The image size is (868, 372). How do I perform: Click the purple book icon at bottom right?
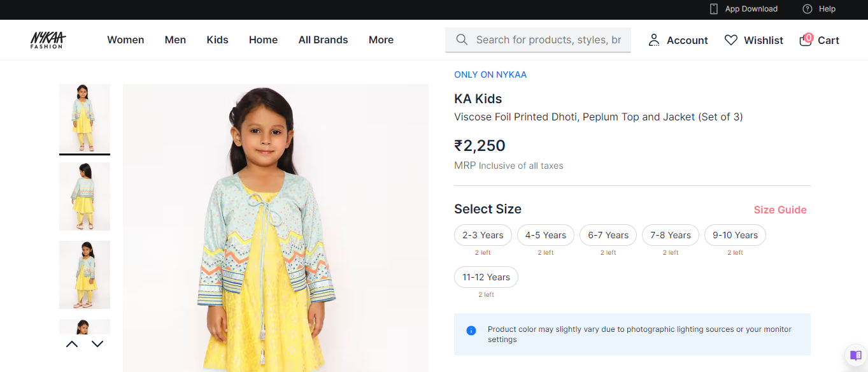855,355
